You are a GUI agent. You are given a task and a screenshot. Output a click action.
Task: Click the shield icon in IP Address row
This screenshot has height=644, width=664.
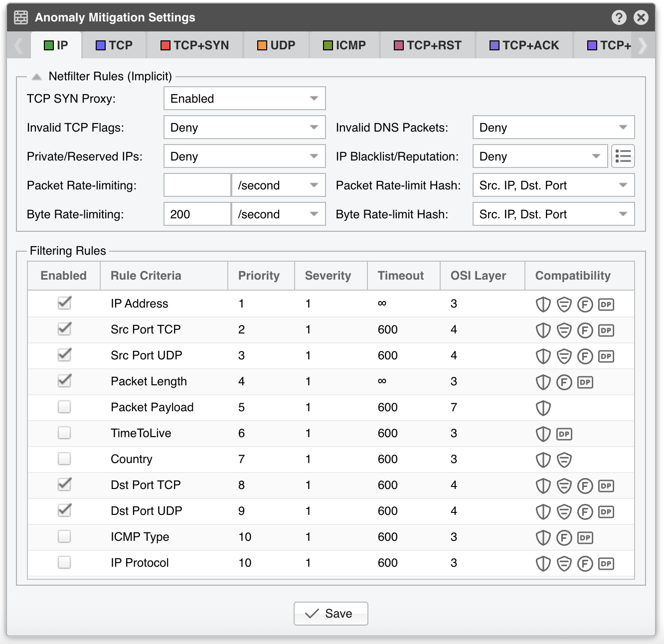[x=543, y=304]
